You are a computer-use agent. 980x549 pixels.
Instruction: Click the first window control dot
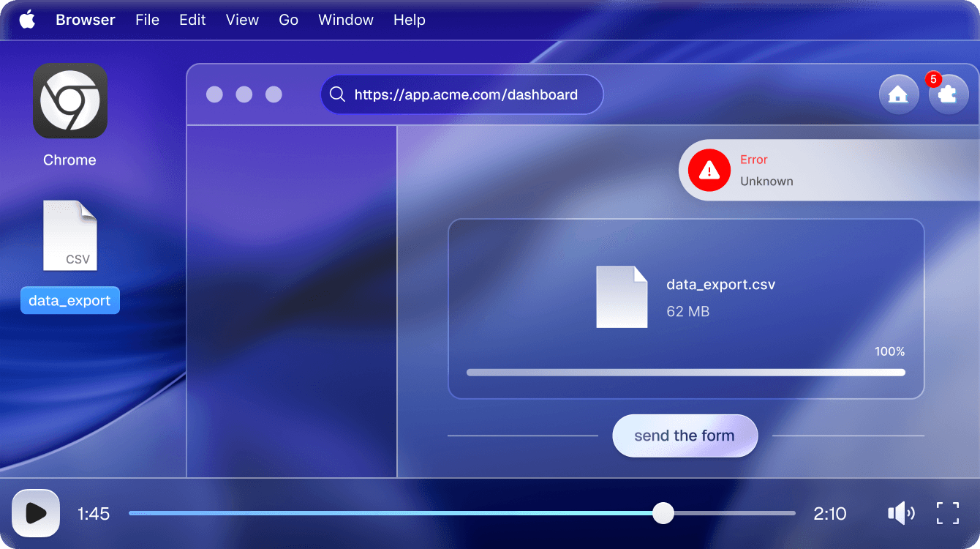tap(214, 94)
